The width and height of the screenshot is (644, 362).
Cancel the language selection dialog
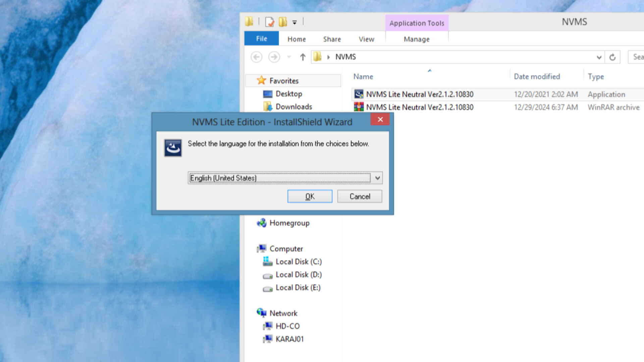click(360, 196)
